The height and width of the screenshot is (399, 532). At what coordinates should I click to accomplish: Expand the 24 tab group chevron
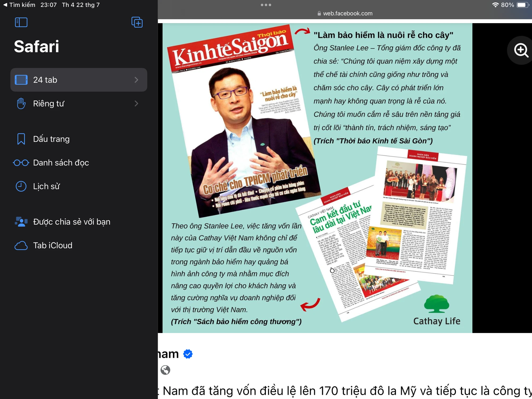[136, 80]
